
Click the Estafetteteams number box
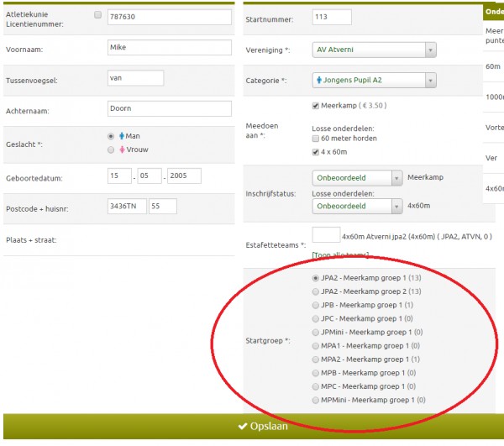(x=325, y=236)
